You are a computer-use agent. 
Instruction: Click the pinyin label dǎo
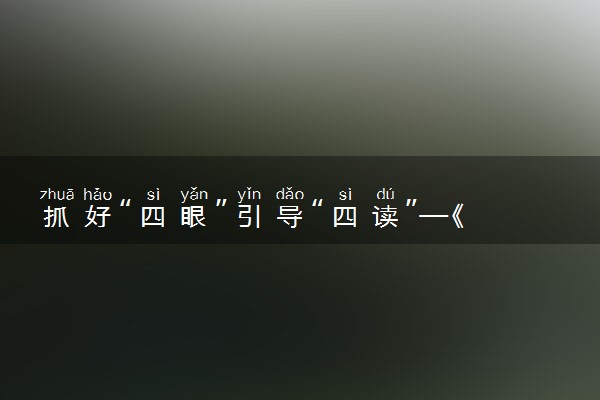290,194
